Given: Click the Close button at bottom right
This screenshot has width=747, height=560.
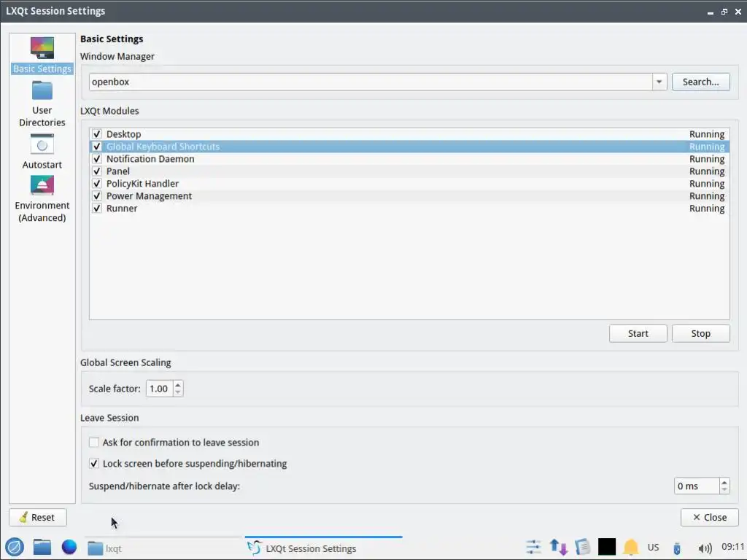Looking at the screenshot, I should pos(709,517).
